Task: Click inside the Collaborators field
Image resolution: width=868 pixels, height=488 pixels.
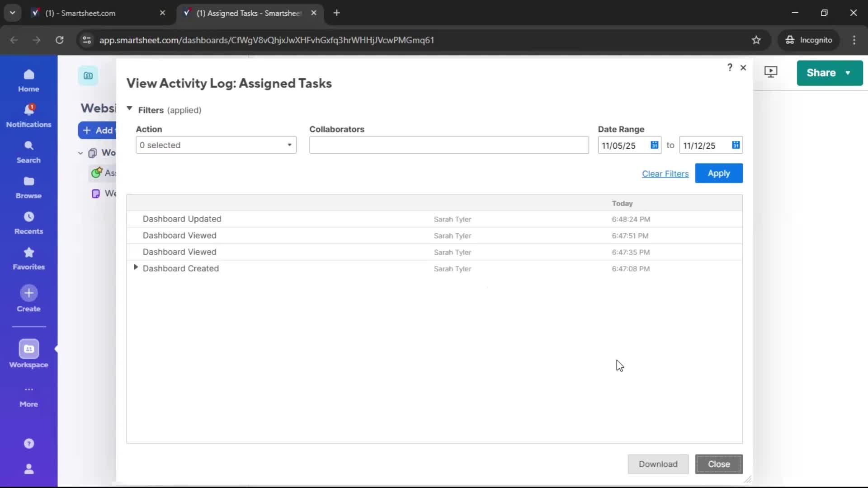Action: [x=448, y=145]
